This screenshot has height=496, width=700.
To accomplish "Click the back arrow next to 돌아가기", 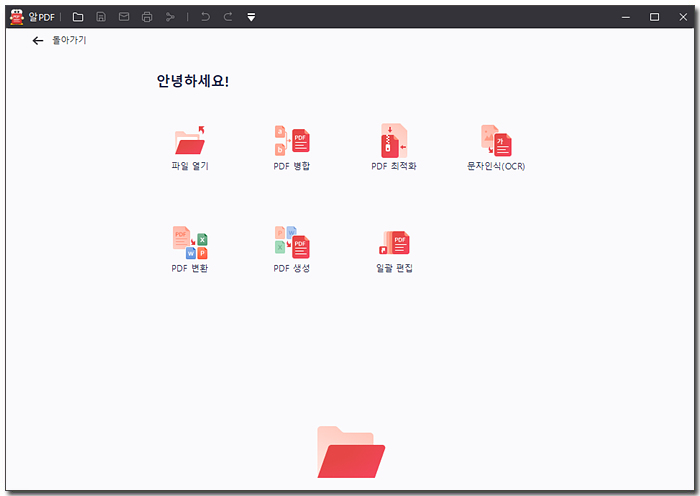I will coord(38,41).
